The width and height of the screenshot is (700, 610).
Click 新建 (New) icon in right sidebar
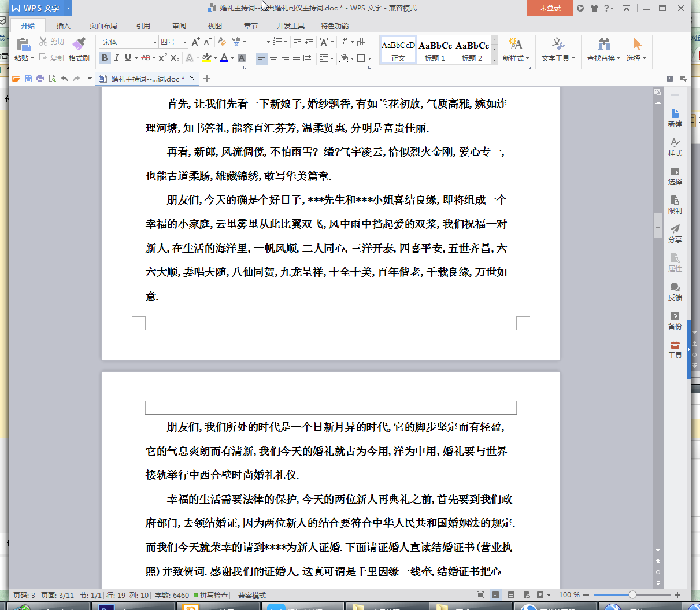(675, 118)
